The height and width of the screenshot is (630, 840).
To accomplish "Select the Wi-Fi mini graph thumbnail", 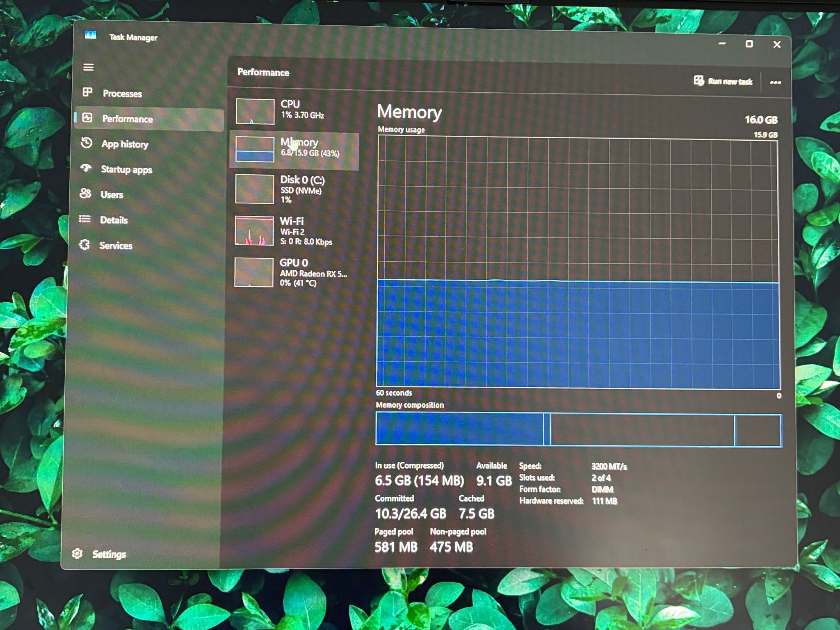I will point(254,231).
